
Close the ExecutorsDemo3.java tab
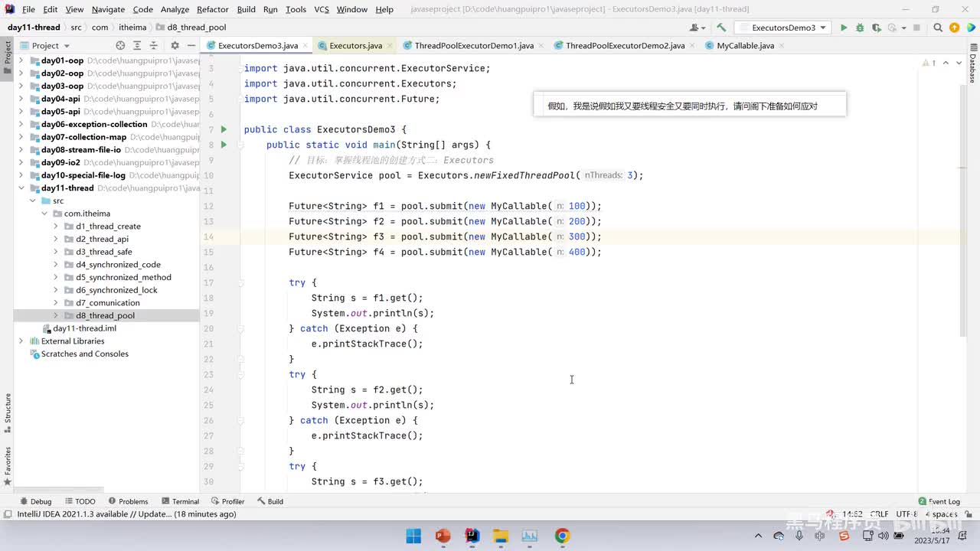click(305, 46)
